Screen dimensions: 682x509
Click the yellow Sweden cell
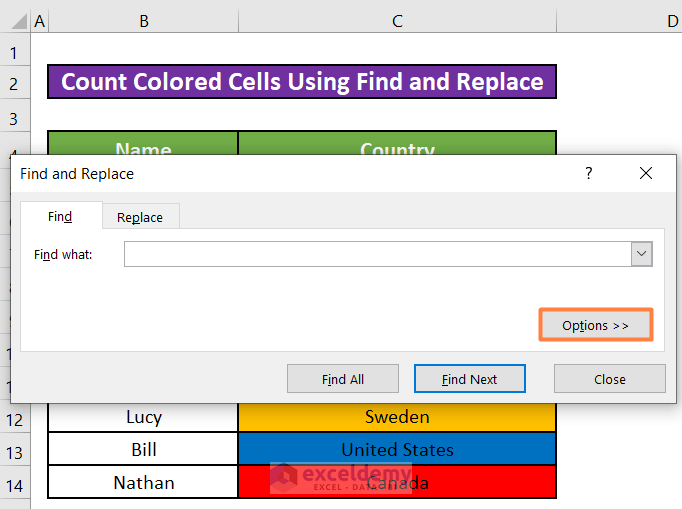click(x=397, y=417)
